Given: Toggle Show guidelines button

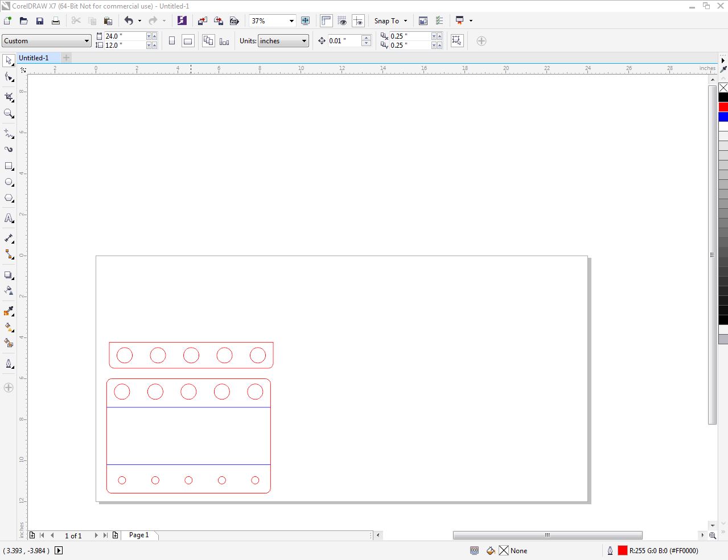Looking at the screenshot, I should [358, 21].
